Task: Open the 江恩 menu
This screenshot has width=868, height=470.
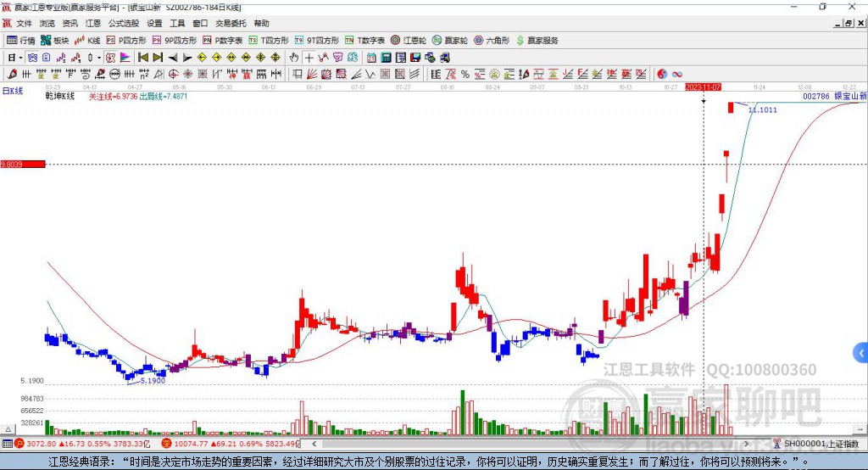Action: (x=93, y=23)
